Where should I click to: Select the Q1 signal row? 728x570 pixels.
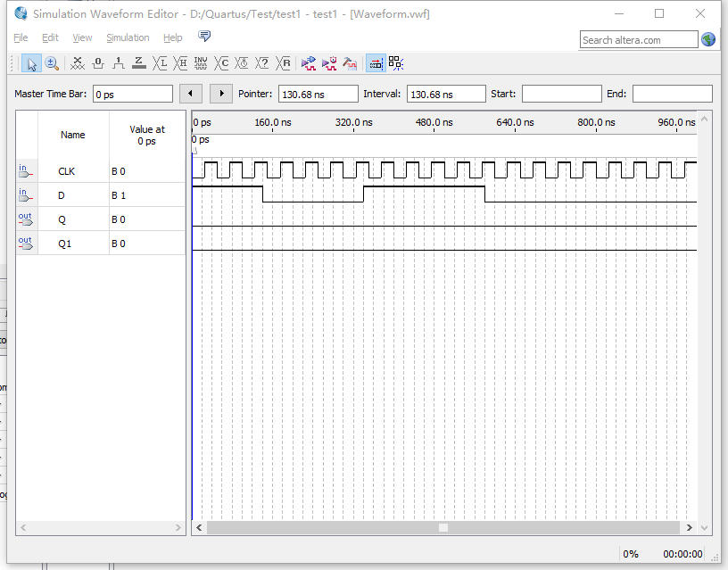[101, 244]
